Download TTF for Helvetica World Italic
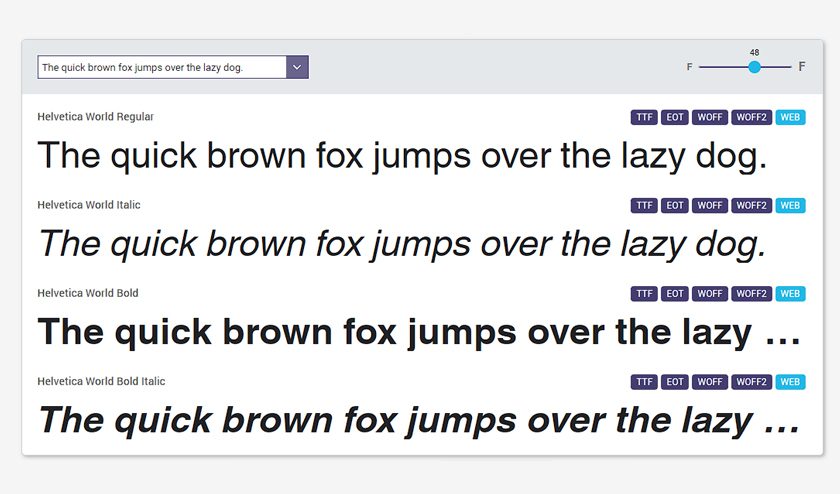 coord(644,206)
